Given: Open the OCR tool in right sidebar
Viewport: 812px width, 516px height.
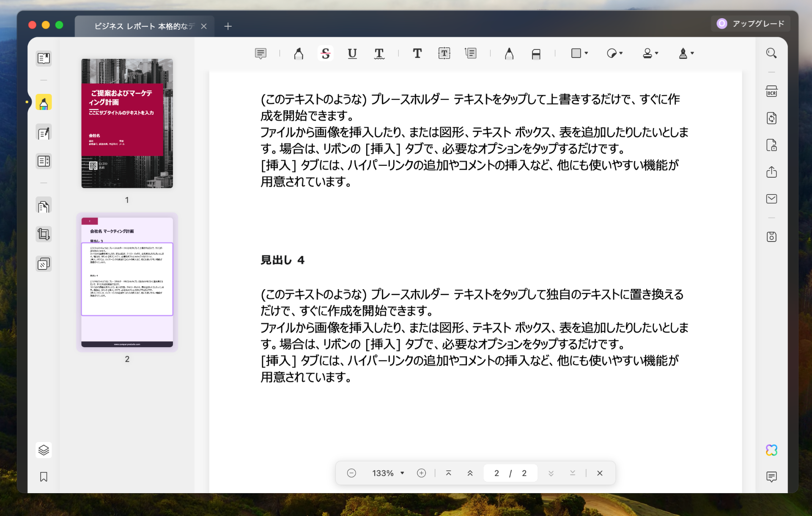Looking at the screenshot, I should pos(771,92).
